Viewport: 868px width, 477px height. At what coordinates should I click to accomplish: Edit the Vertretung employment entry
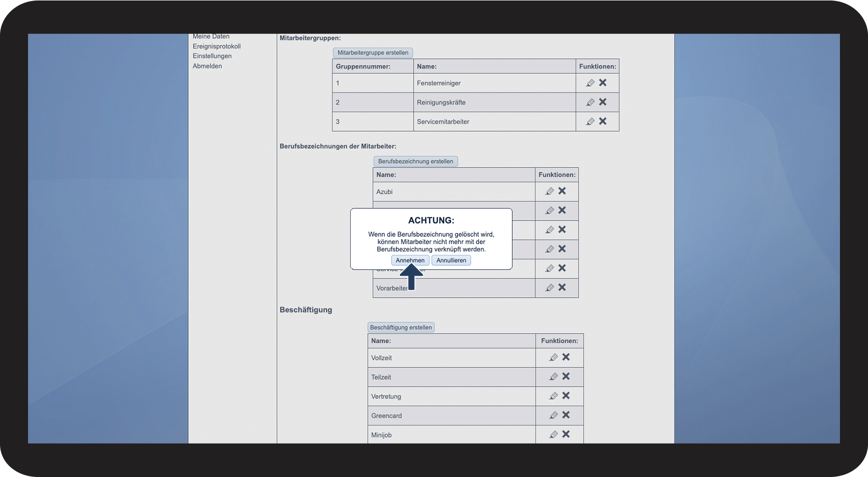click(x=554, y=396)
